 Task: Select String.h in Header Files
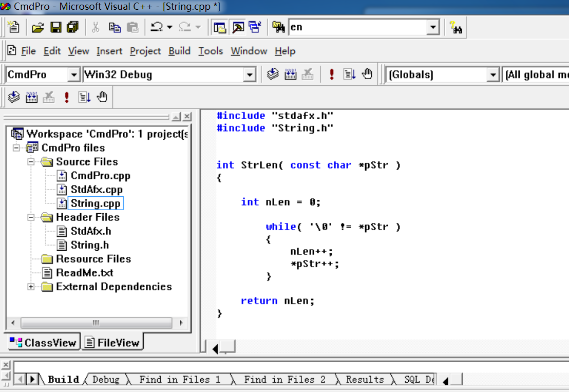(90, 245)
